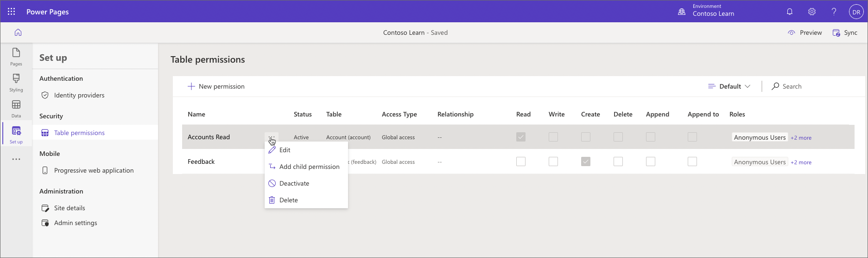Open Identity providers in the Set up panel

click(x=79, y=95)
